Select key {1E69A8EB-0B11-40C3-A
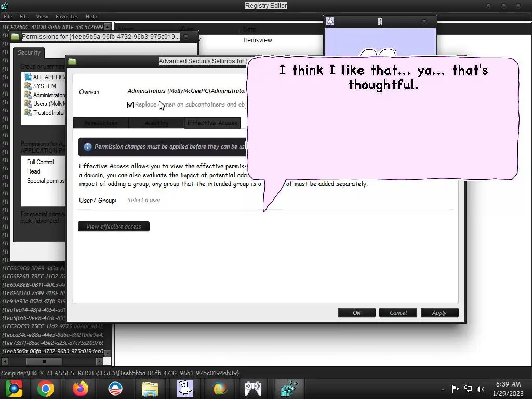The width and height of the screenshot is (532, 399). (34, 285)
